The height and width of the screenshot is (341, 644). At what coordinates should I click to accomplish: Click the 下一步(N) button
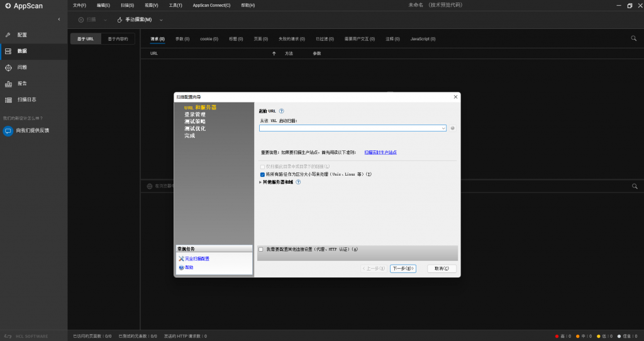click(x=403, y=269)
